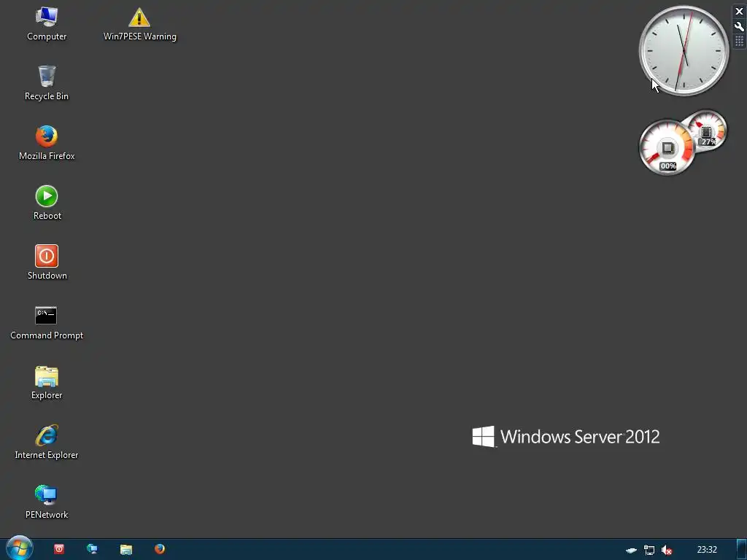Screen dimensions: 747x560
Task: Launch Internet Explorer from the desktop
Action: coord(47,442)
